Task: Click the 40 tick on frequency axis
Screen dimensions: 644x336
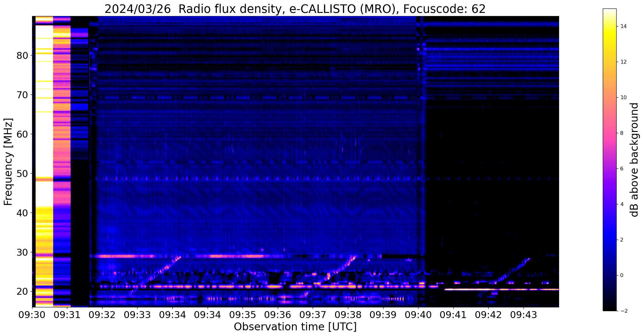Action: 22,213
